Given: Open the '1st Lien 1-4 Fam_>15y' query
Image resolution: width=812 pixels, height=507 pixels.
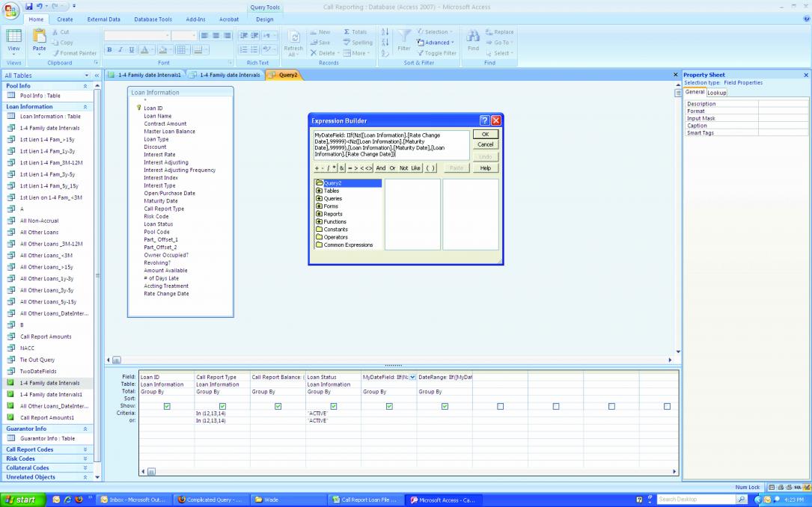Looking at the screenshot, I should click(x=46, y=139).
